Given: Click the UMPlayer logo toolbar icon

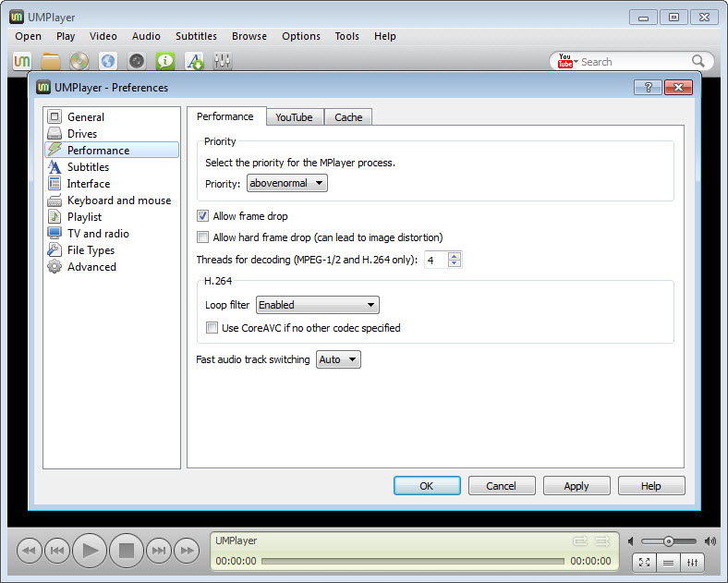Looking at the screenshot, I should 22,61.
